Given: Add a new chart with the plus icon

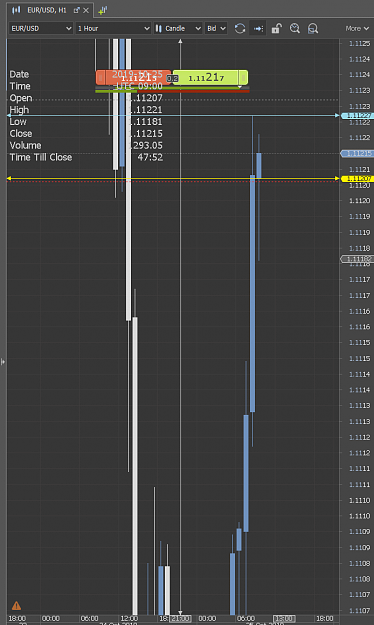Looking at the screenshot, I should 102,10.
